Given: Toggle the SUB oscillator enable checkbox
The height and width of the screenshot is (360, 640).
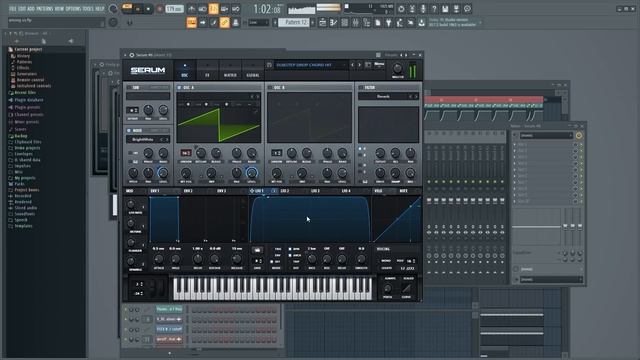Looking at the screenshot, I should [x=129, y=87].
